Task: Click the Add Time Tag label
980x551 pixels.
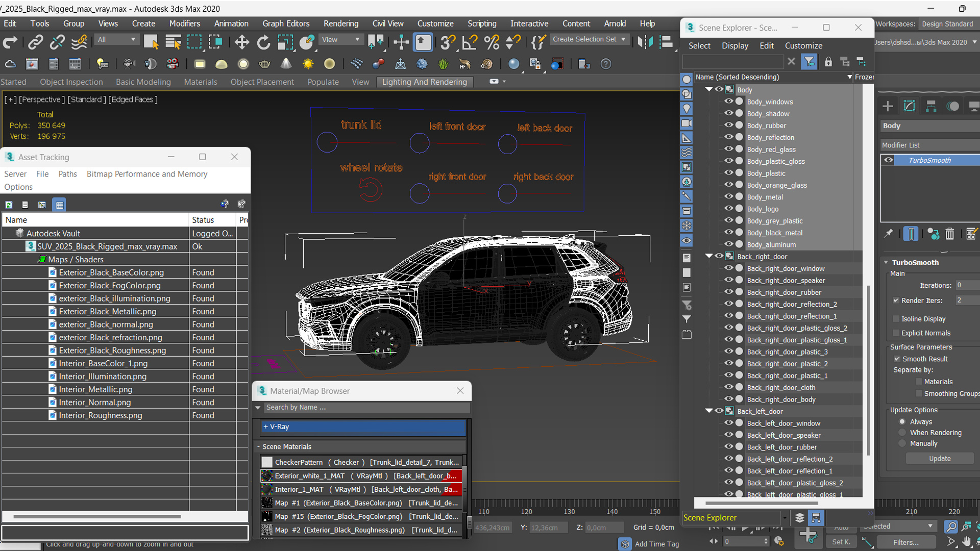Action: (656, 544)
